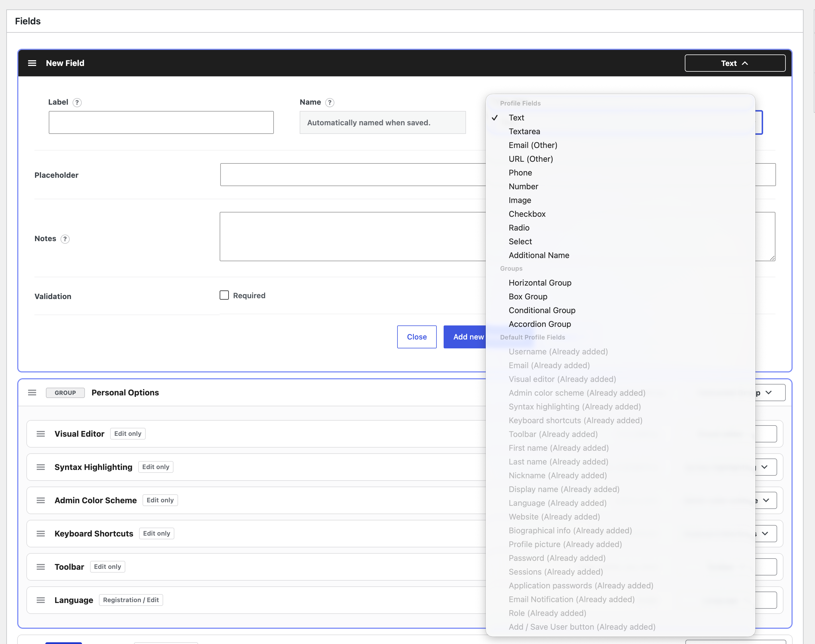This screenshot has width=815, height=644.
Task: Pick Select field type from the list
Action: coord(620,241)
